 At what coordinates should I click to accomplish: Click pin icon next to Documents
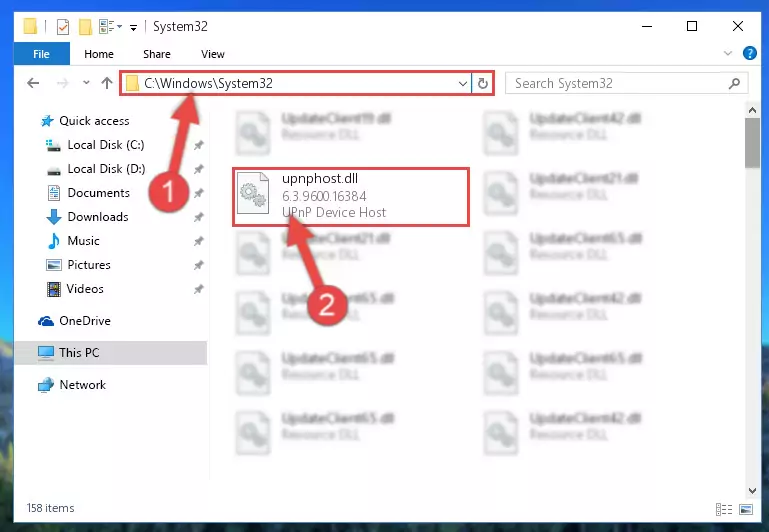pos(198,193)
